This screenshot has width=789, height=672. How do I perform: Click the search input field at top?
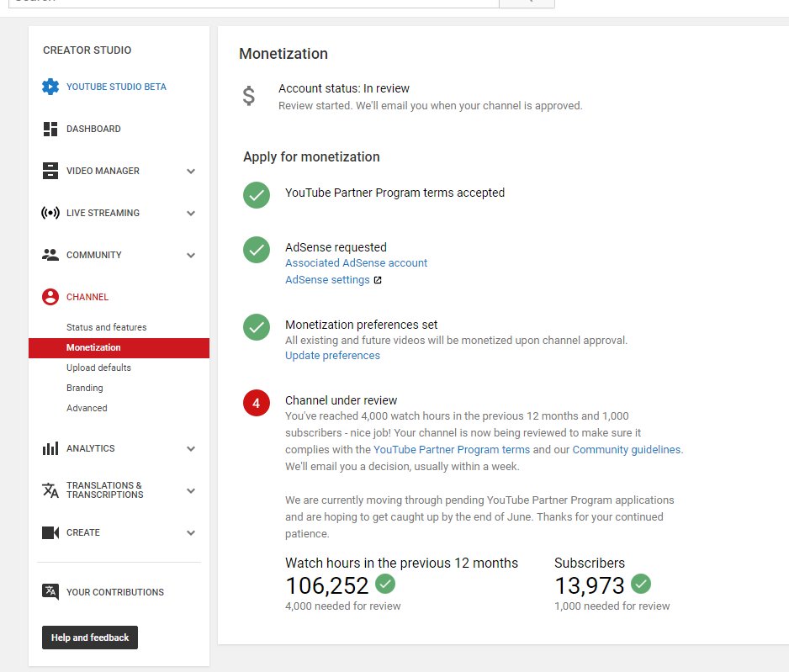[x=254, y=3]
